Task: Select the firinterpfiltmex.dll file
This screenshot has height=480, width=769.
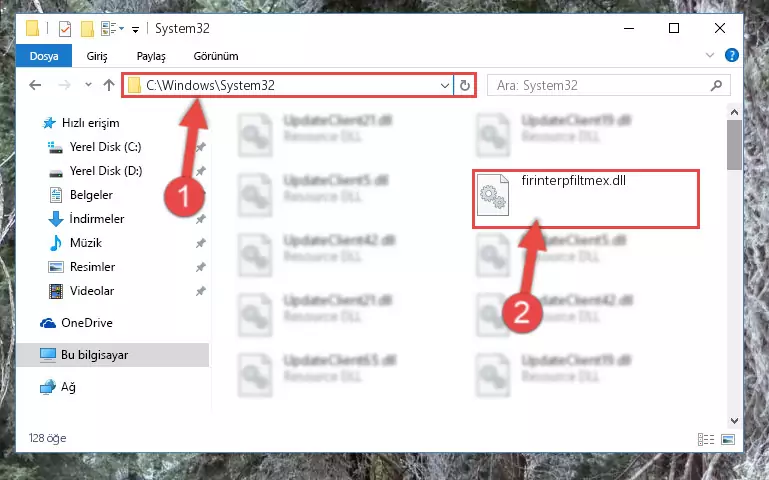Action: (586, 199)
